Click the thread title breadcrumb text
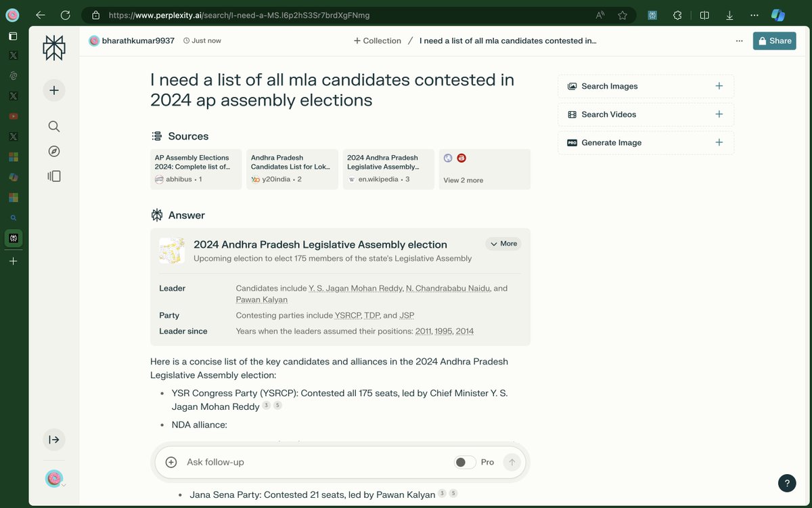The height and width of the screenshot is (508, 812). [x=508, y=41]
